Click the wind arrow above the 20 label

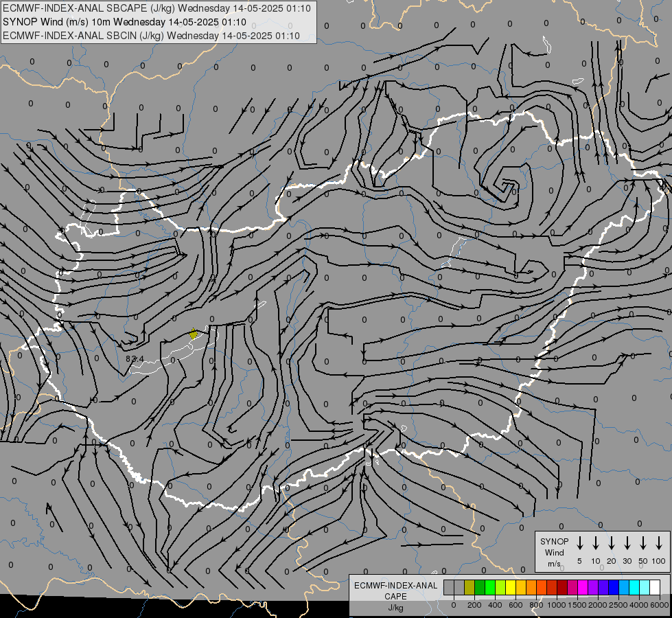tap(611, 543)
